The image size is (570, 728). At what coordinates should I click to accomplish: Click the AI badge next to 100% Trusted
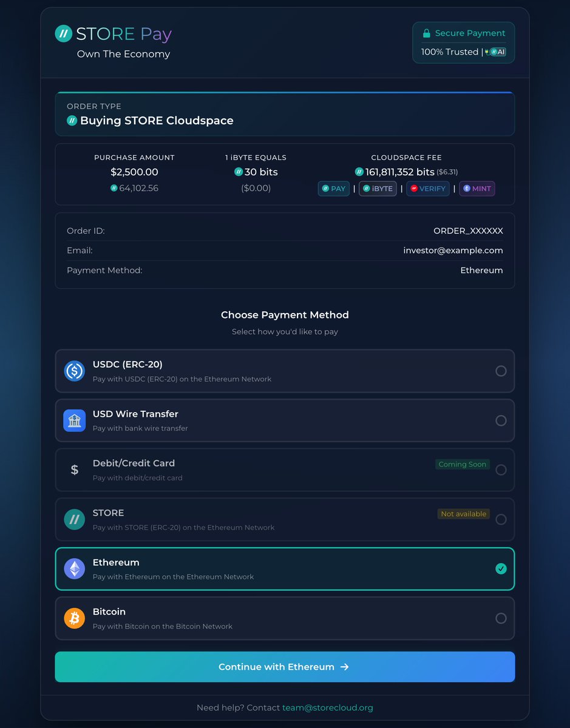(495, 52)
